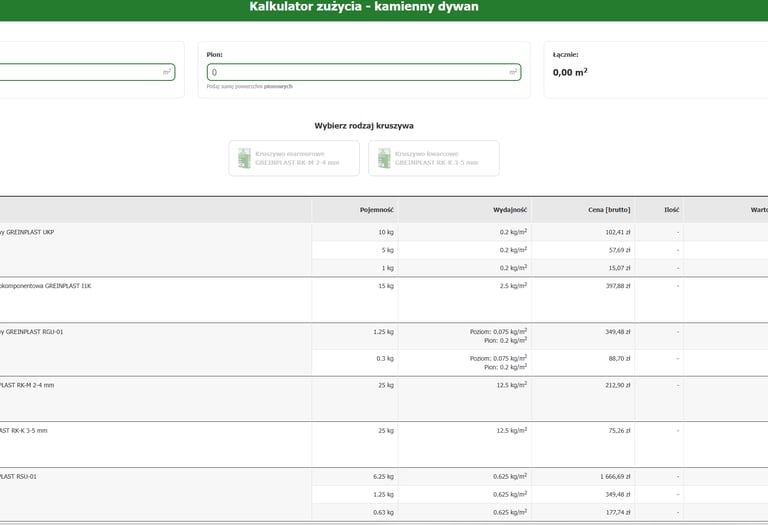Click the page title Kalkulator zużycia - kamienny dywan

[x=364, y=7]
